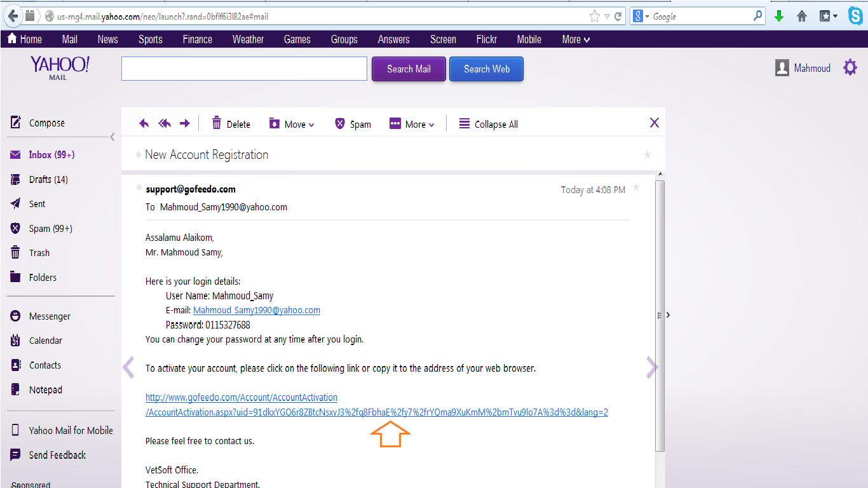Bookmark page with the star icon
This screenshot has height=488, width=868.
(595, 17)
